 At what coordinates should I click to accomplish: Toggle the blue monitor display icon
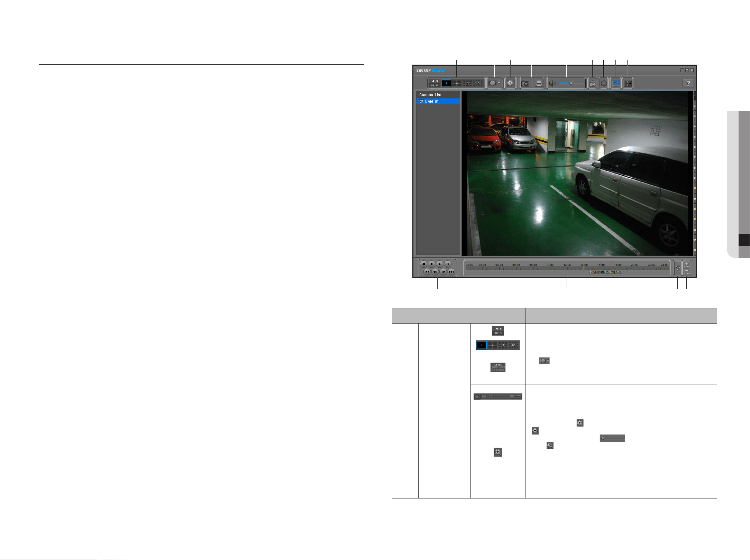click(x=615, y=83)
